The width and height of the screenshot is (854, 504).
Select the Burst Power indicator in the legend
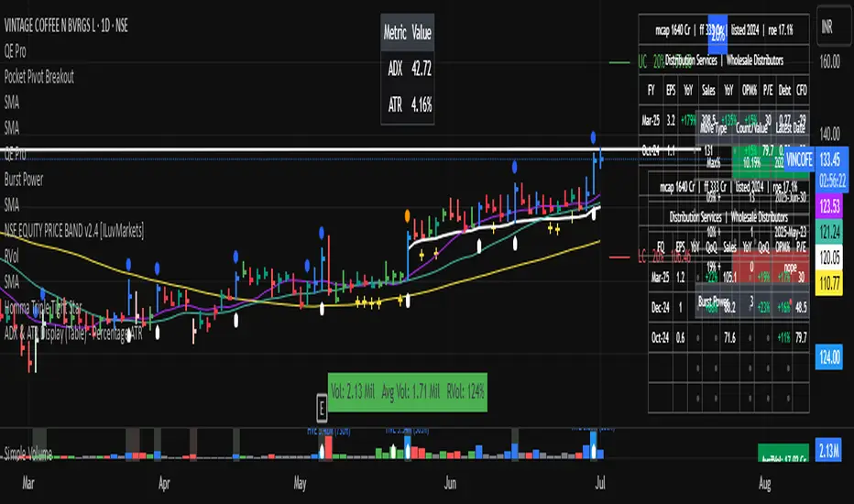tap(24, 180)
